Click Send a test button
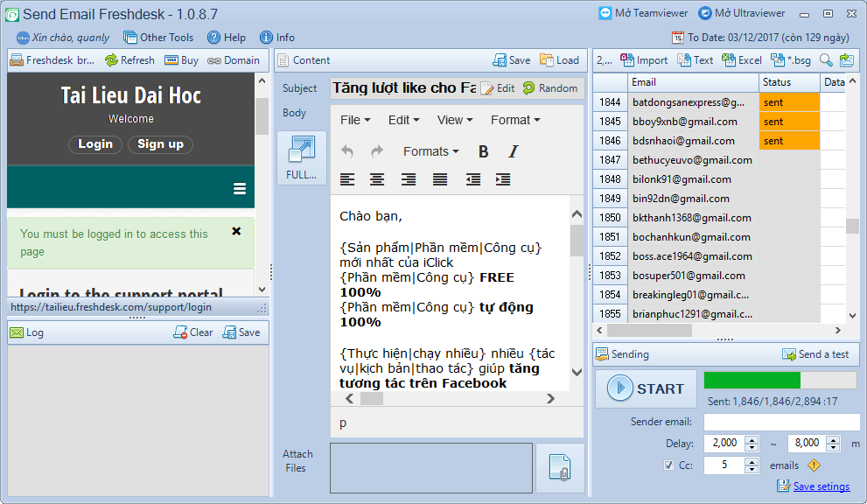The height and width of the screenshot is (504, 867). tap(816, 354)
